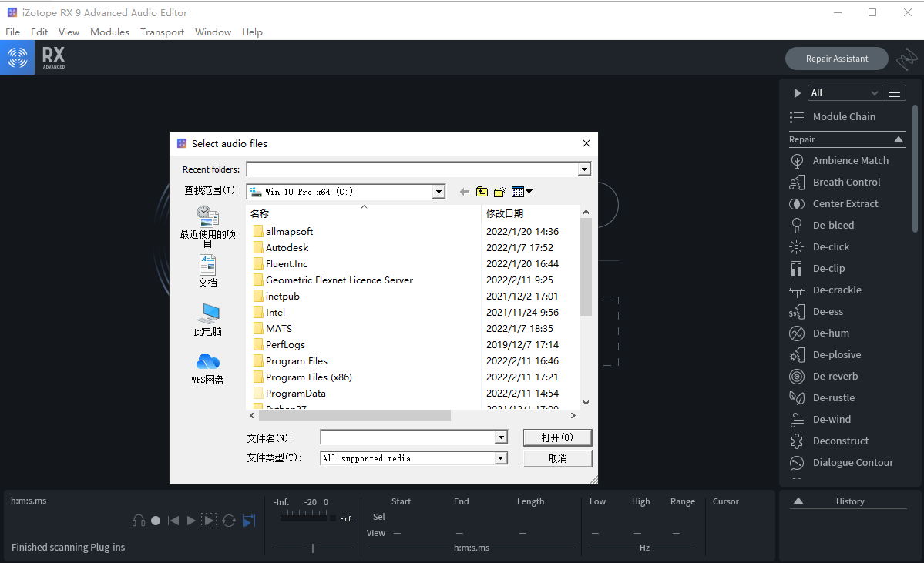Open module list view menu
Screen dimensions: 924x563
894,92
